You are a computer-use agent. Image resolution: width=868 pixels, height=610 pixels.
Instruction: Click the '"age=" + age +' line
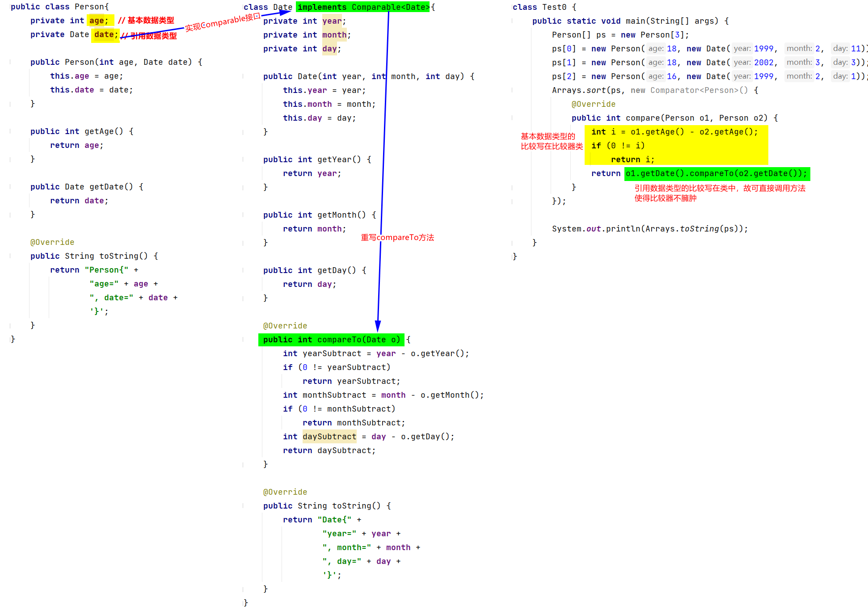[x=123, y=284]
